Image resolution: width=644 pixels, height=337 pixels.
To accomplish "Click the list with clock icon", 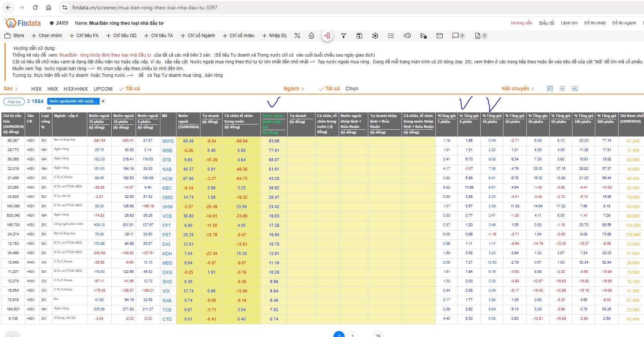I will point(407,36).
